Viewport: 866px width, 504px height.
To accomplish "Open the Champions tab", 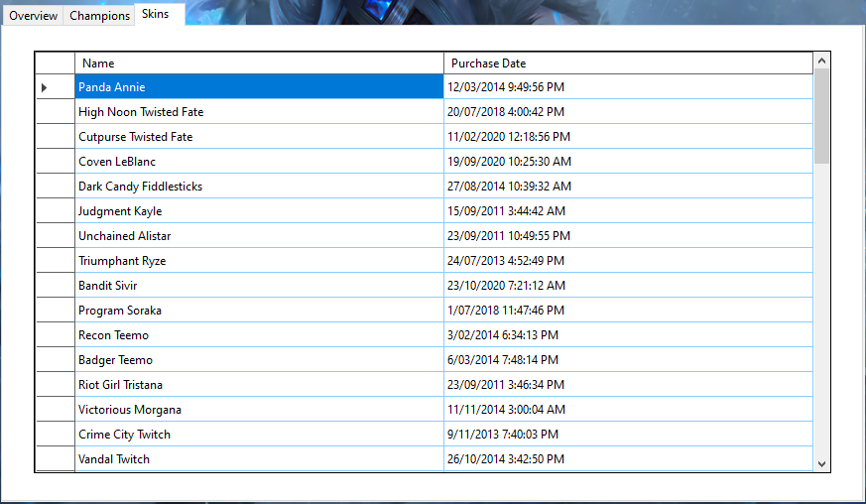I will click(x=99, y=16).
